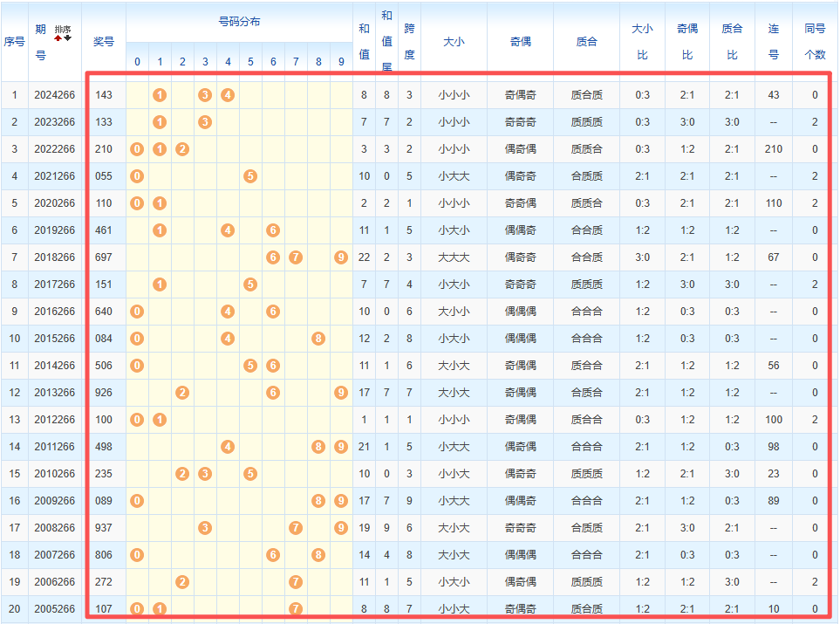Click orange ball 2 in row 2006266

point(182,582)
